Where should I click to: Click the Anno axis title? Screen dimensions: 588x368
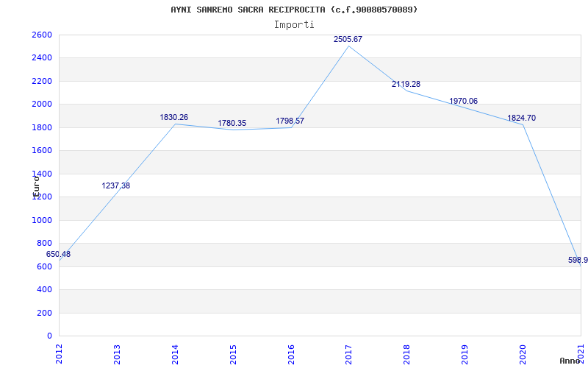(x=570, y=361)
